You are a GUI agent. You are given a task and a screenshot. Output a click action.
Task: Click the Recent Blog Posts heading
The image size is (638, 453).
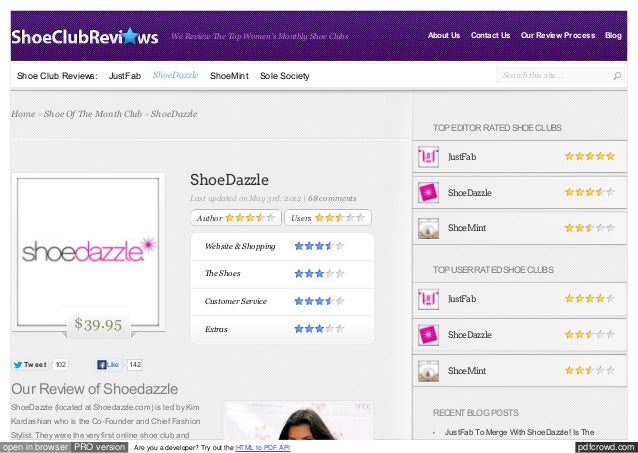pos(475,413)
